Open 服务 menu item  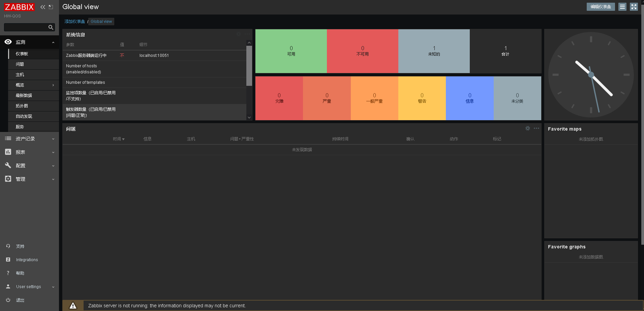point(33,127)
